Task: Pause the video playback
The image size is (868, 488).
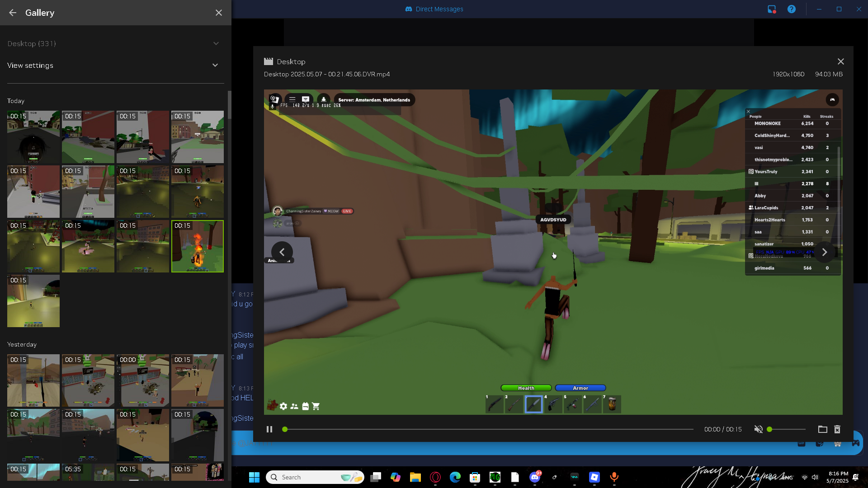Action: tap(269, 429)
